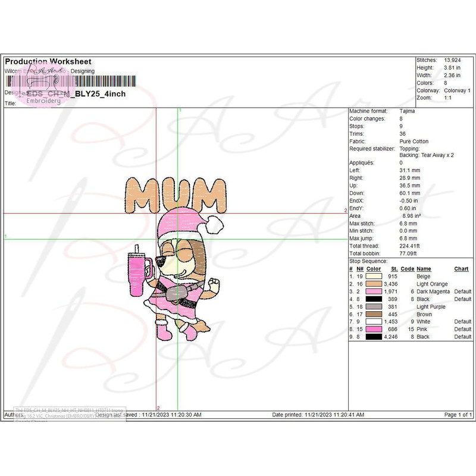
Task: Click the Date printed text in the footer
Action: click(x=326, y=415)
